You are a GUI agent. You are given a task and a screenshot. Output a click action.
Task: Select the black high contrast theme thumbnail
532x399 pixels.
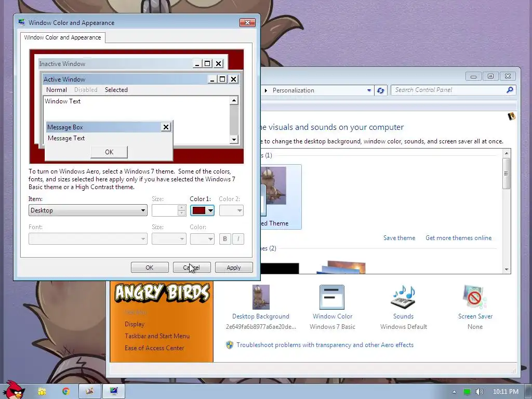(x=280, y=268)
